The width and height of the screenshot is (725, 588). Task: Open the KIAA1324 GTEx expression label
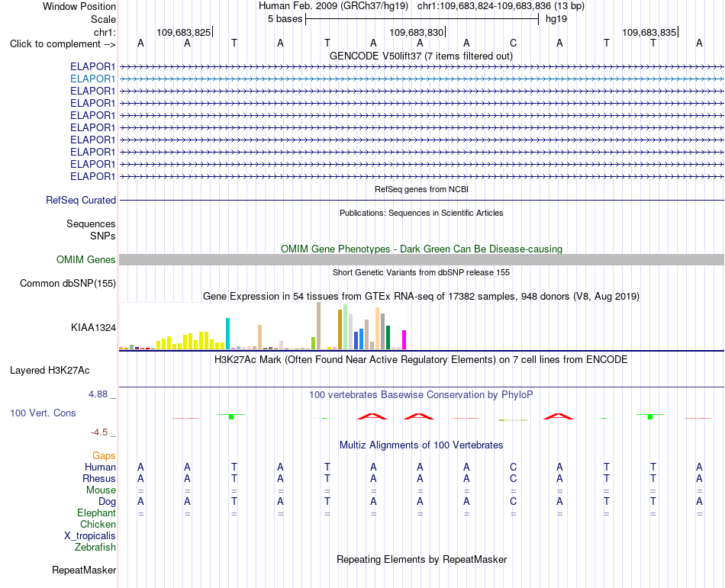coord(93,327)
